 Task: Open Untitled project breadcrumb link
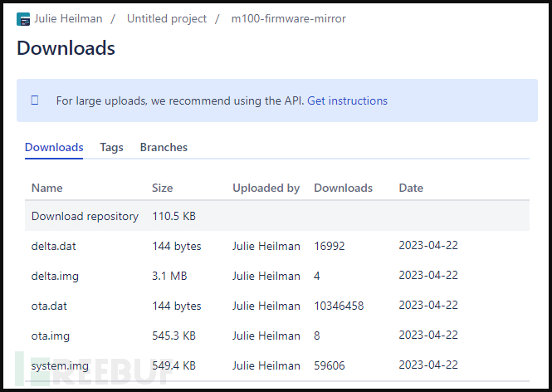tap(167, 18)
